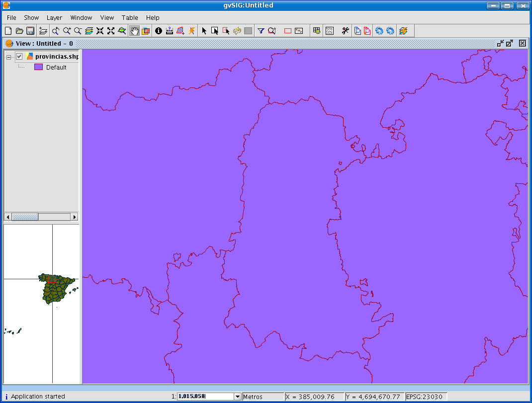Activate the hyperlink lightning tool

(192, 31)
